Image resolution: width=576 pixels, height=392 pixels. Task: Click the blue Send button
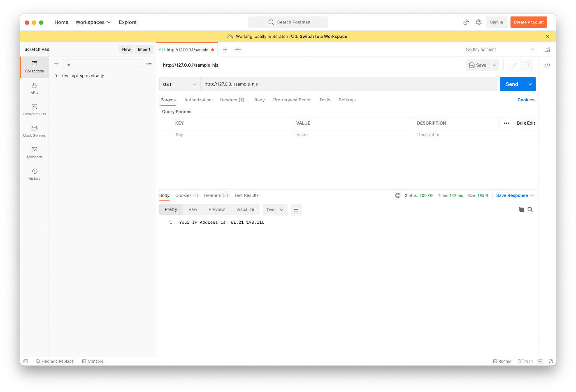click(512, 84)
